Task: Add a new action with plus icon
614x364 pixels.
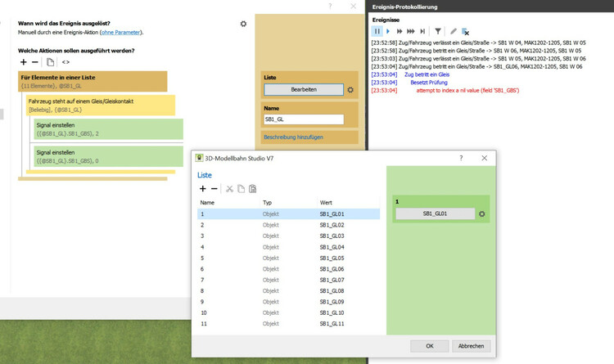Action: [24, 62]
